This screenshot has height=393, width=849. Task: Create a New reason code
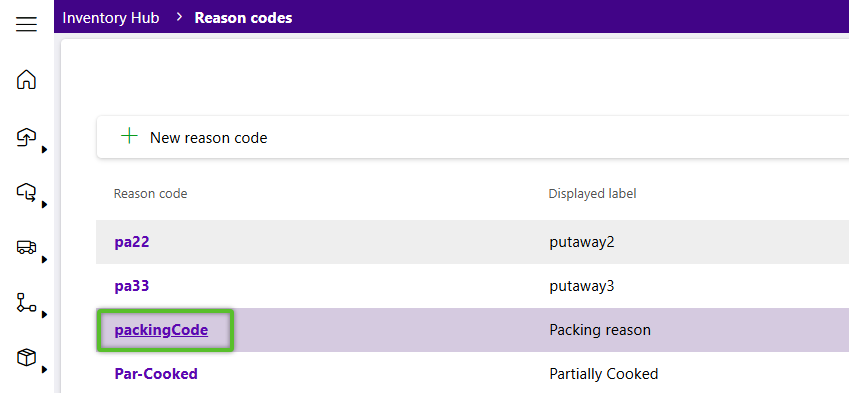tap(208, 137)
